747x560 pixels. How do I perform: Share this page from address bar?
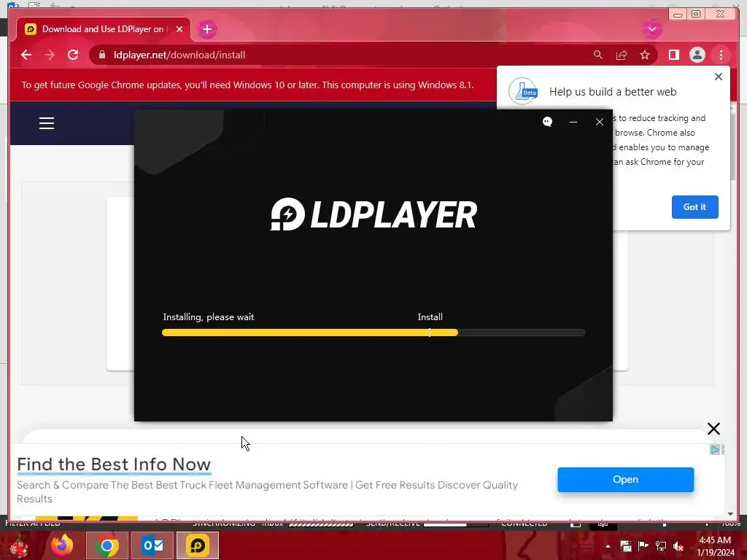pyautogui.click(x=622, y=55)
